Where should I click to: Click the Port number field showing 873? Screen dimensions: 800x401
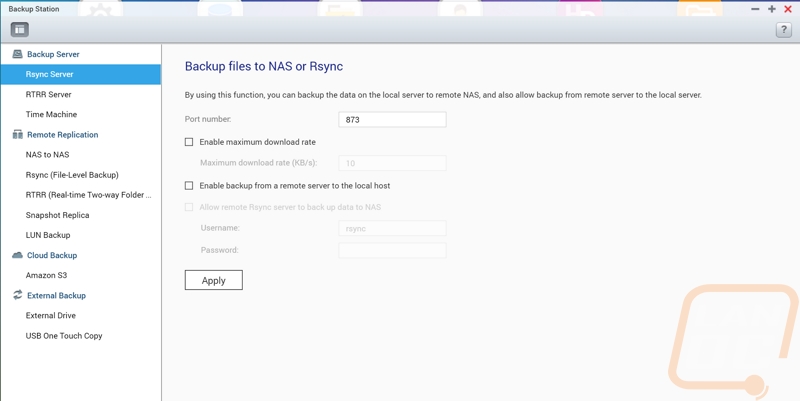tap(392, 120)
